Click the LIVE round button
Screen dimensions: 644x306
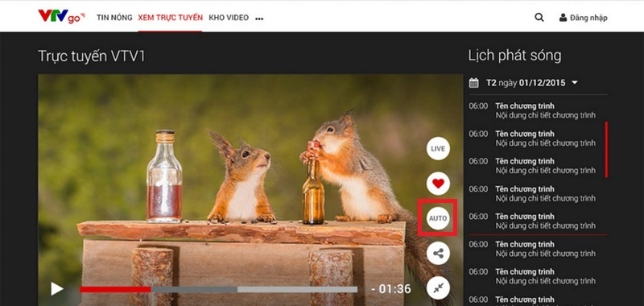click(x=438, y=149)
